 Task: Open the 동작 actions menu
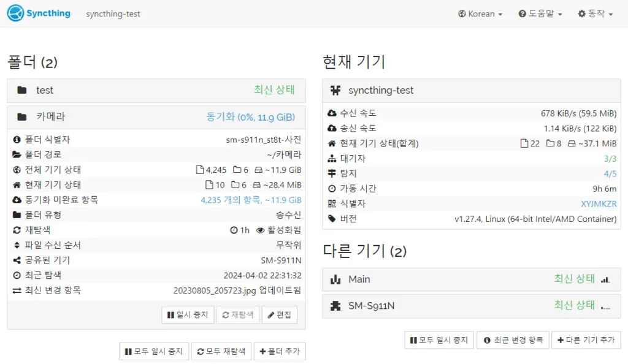click(595, 13)
